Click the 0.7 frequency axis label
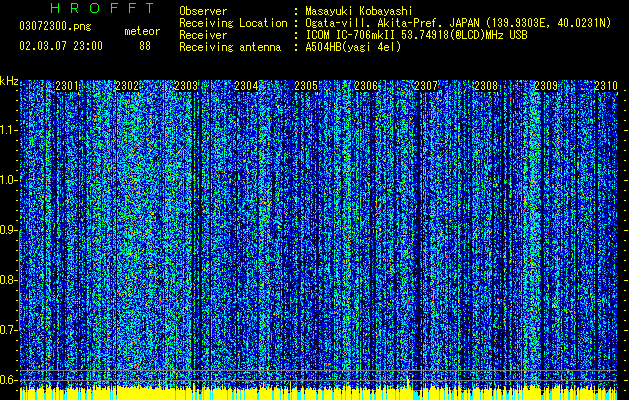 point(9,330)
